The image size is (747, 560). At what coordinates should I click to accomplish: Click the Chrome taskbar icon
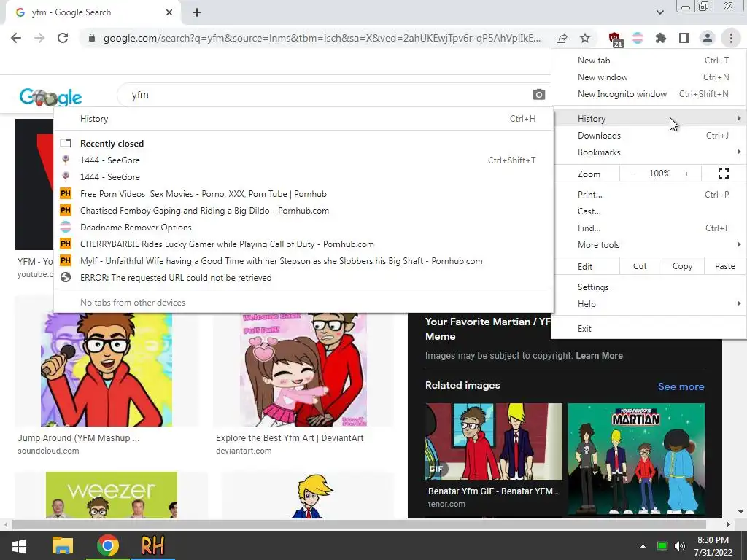coord(108,545)
